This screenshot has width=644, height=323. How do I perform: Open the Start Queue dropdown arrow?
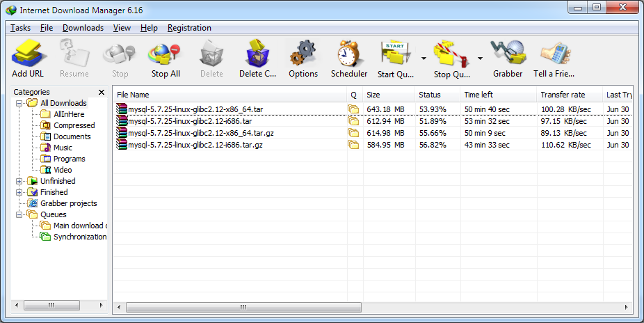424,58
